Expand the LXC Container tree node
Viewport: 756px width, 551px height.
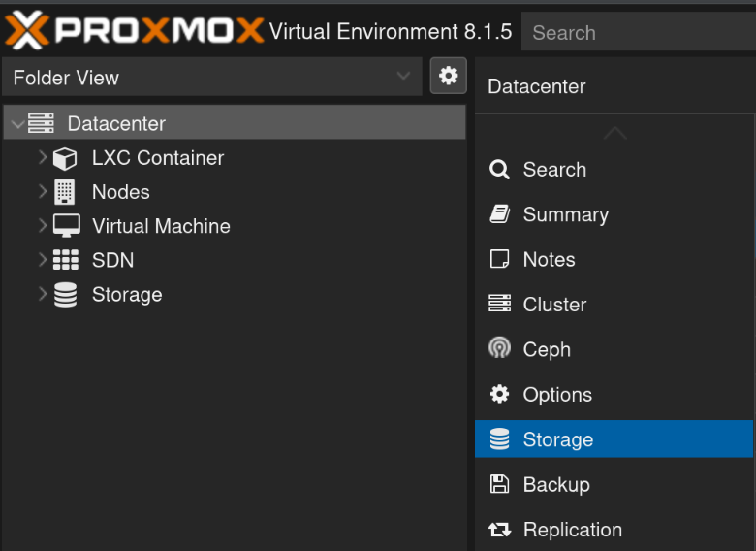pos(43,158)
